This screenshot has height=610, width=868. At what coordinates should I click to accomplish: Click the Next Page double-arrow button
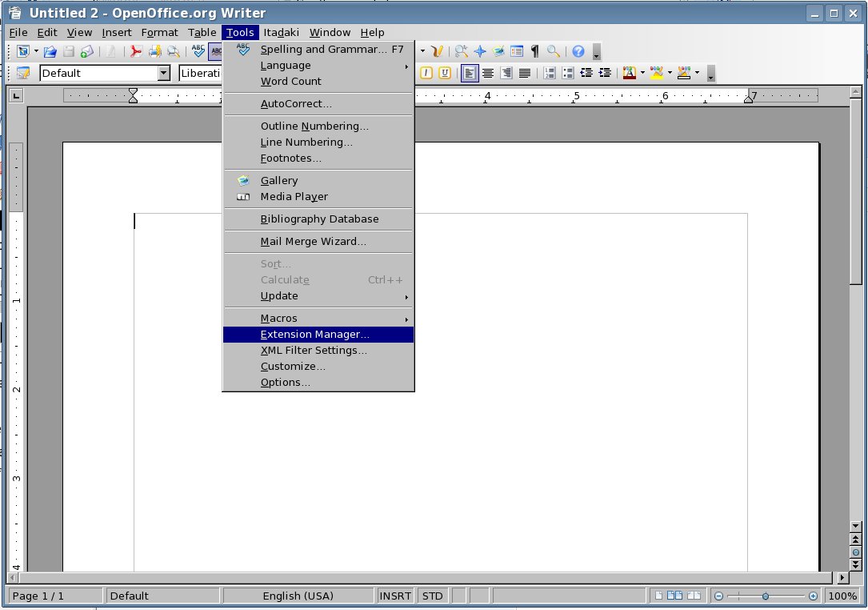coord(855,565)
